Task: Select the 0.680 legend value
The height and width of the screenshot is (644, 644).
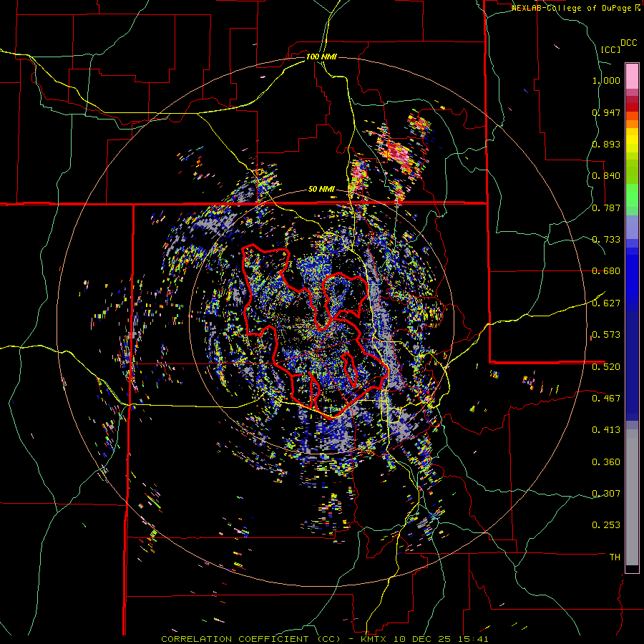Action: (x=606, y=271)
